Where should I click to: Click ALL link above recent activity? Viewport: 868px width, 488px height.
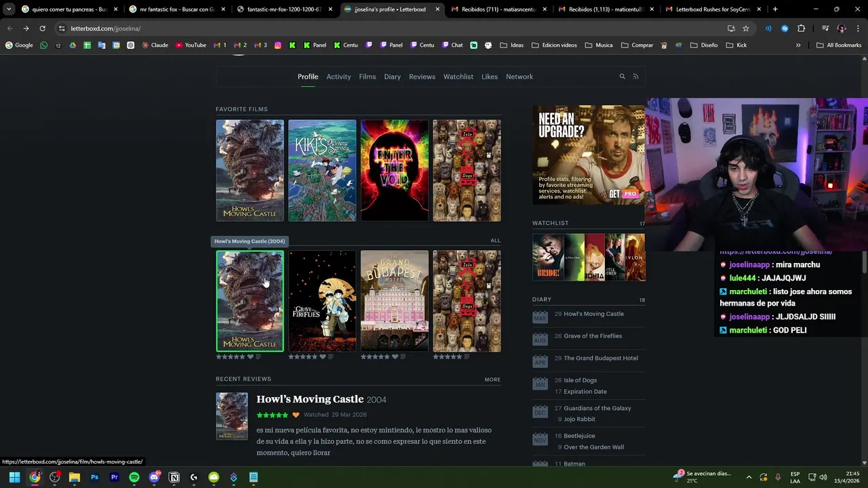496,241
